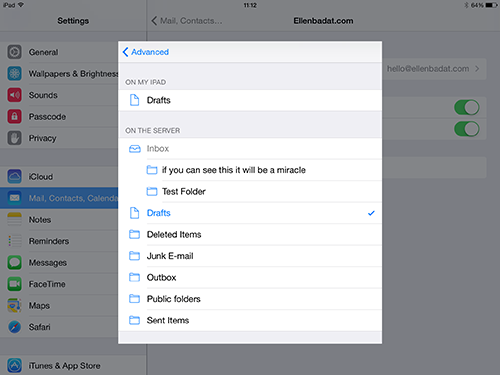Select Outbox folder
The image size is (500, 375).
250,277
